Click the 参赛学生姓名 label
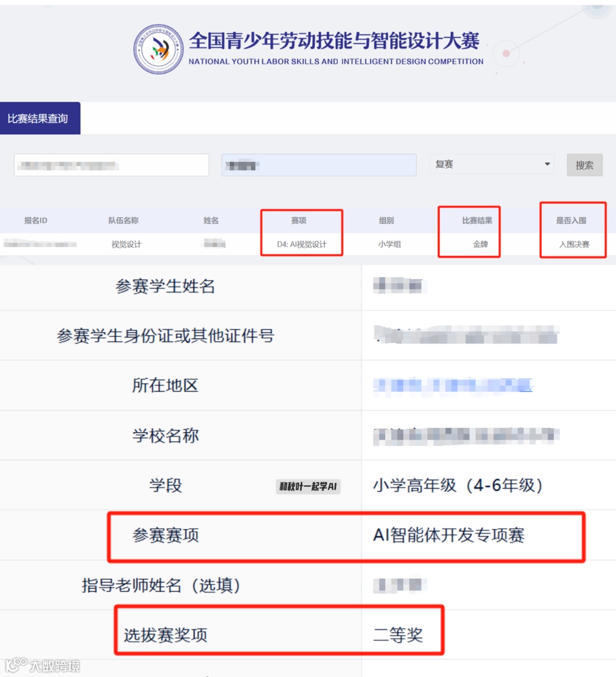616x677 pixels. click(x=165, y=286)
